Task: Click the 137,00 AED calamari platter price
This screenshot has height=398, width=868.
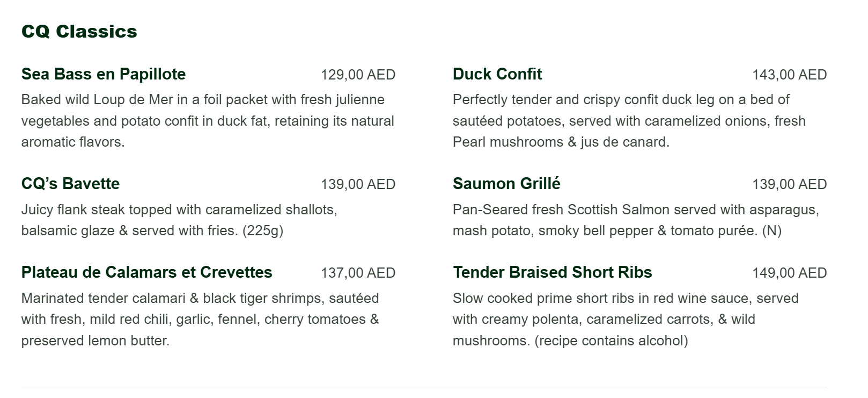Action: (358, 273)
